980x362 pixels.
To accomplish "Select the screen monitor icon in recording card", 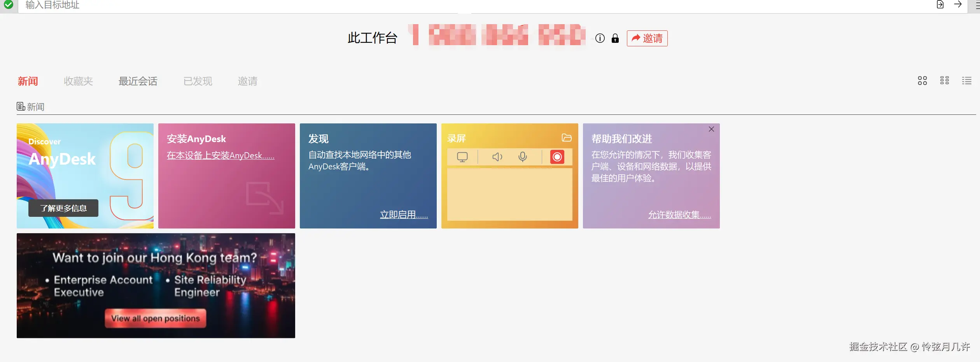I will pyautogui.click(x=462, y=157).
